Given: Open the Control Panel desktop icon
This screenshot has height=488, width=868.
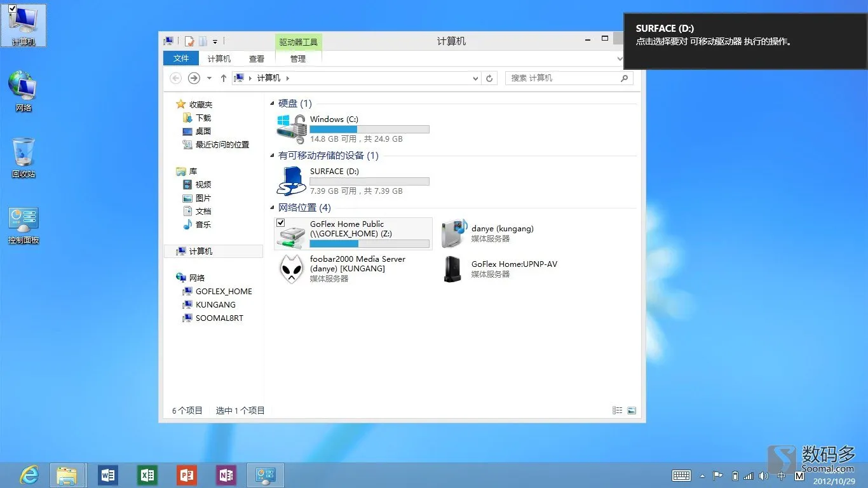Looking at the screenshot, I should point(24,226).
